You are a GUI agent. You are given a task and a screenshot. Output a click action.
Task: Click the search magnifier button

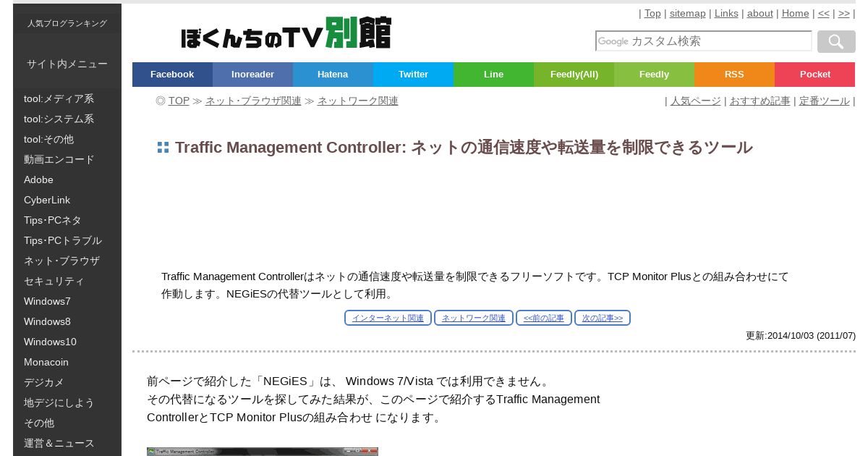click(836, 42)
